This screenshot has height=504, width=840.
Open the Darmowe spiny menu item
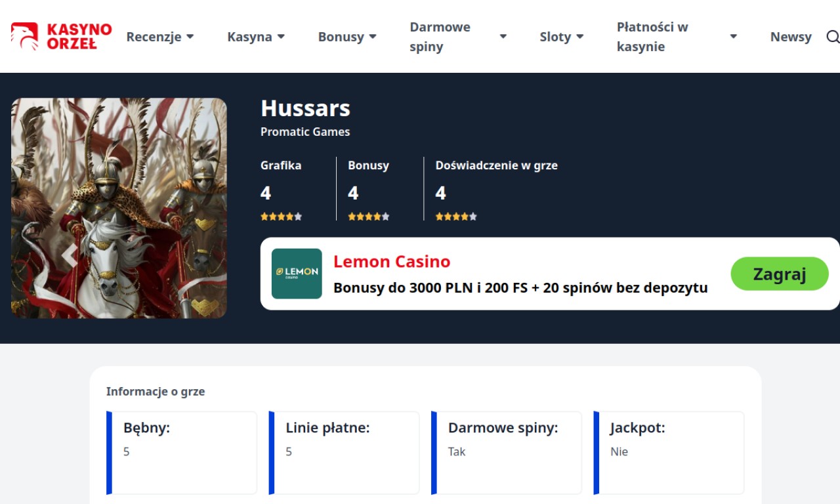point(440,37)
